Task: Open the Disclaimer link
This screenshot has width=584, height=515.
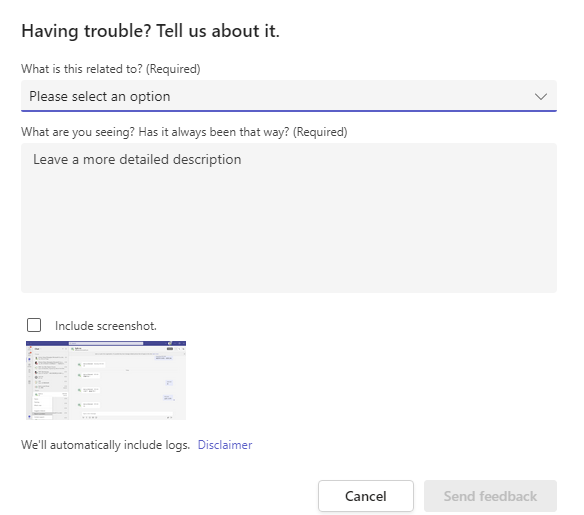Action: 225,445
